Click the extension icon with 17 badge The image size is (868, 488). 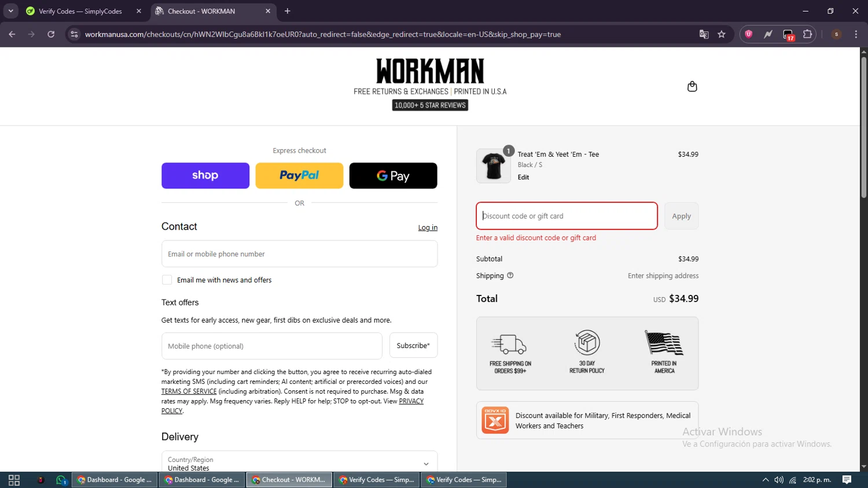789,35
